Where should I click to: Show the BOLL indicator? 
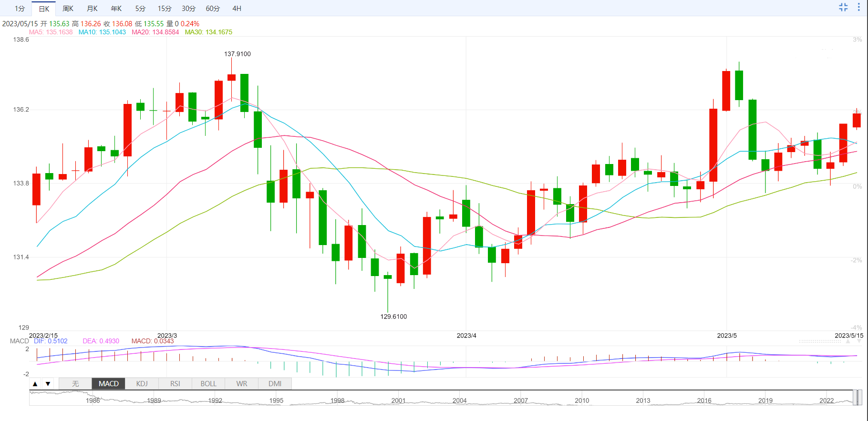pyautogui.click(x=208, y=384)
